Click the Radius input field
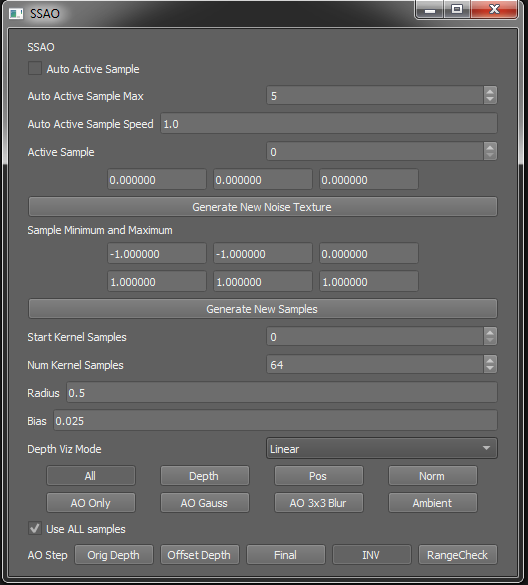The image size is (528, 585). (x=282, y=392)
